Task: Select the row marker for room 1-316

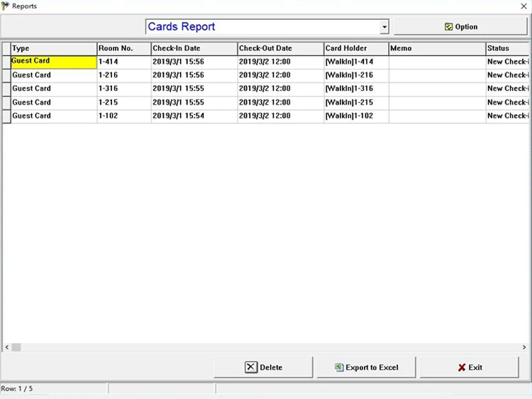Action: tap(6, 89)
